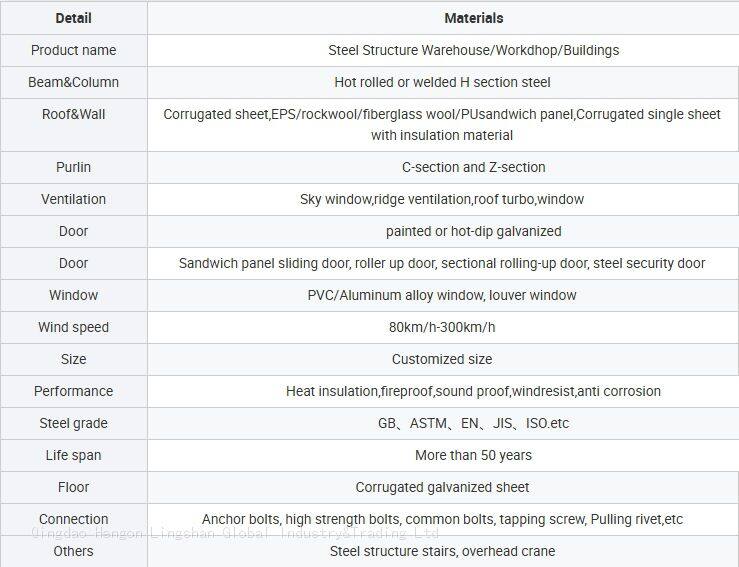Click the "Corrugated galvanized sheet" floor cell

point(442,487)
